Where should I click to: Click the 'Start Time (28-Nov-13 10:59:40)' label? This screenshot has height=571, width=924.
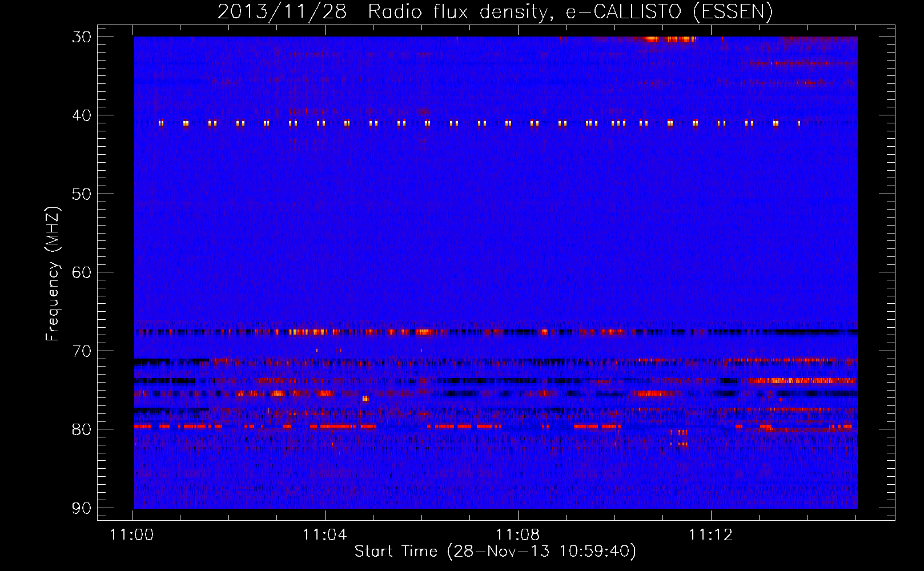point(495,552)
